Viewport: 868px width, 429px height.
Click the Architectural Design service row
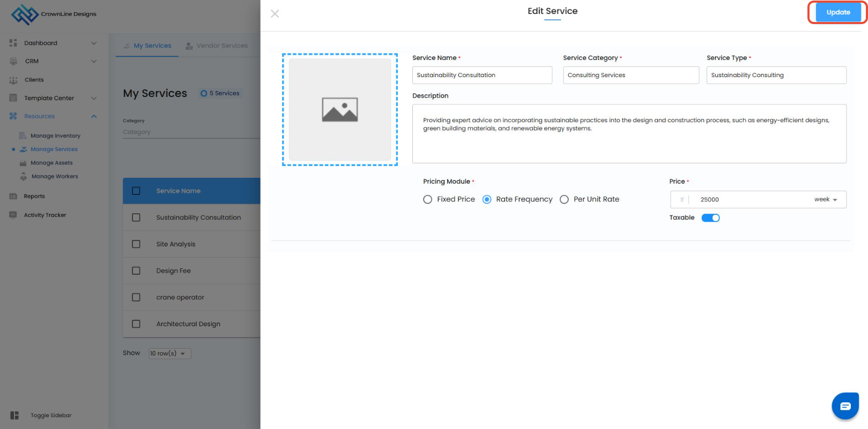point(192,324)
